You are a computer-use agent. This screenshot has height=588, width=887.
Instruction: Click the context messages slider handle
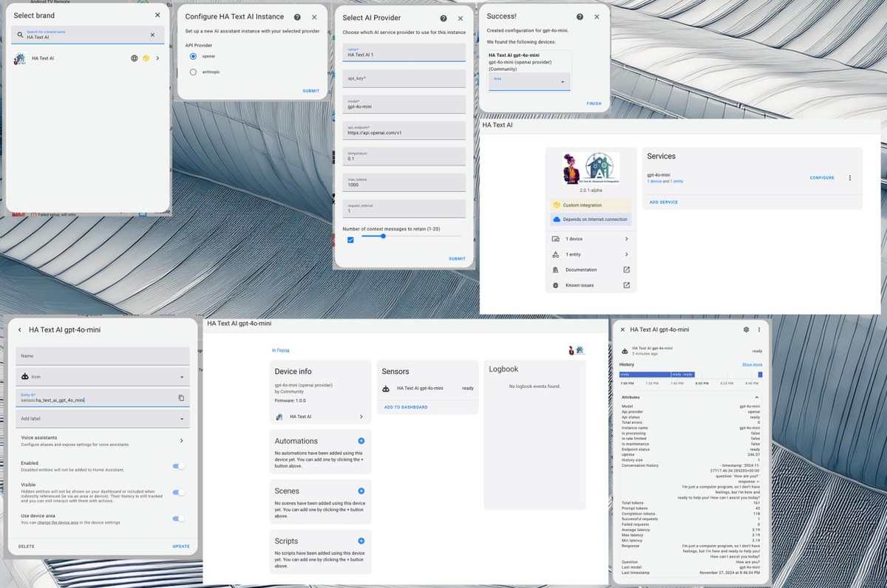pyautogui.click(x=383, y=236)
